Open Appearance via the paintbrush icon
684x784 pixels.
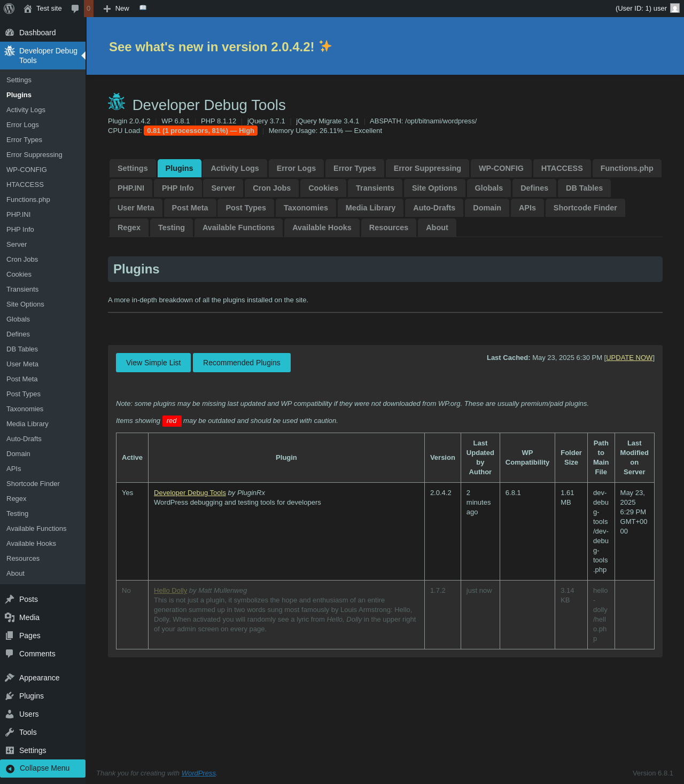pos(10,678)
